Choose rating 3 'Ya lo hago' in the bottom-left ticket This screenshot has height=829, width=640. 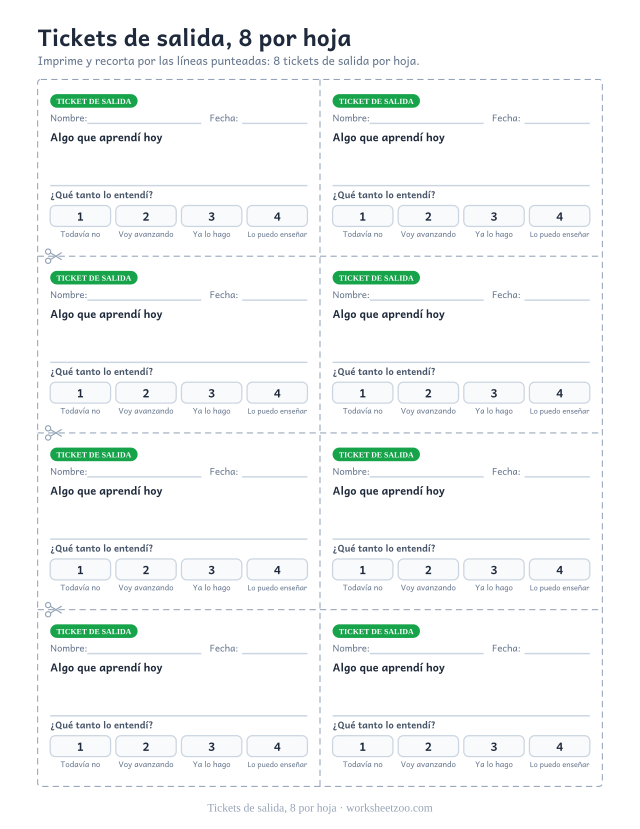[211, 747]
